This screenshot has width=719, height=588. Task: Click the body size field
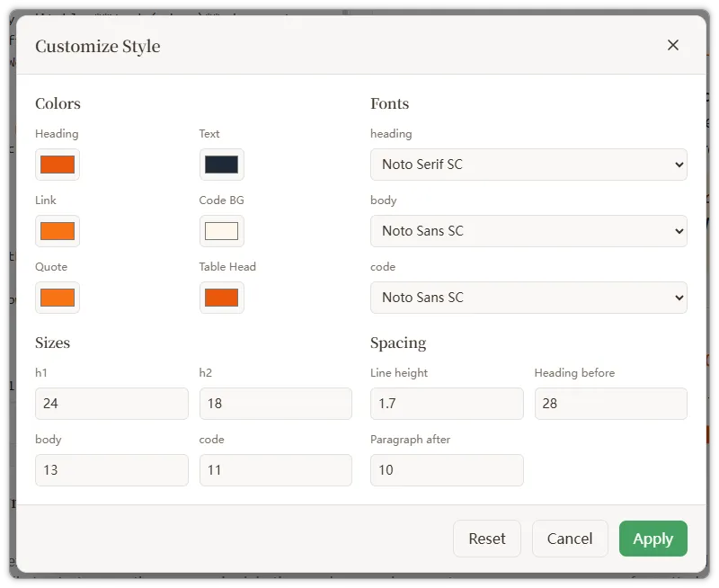coord(111,469)
